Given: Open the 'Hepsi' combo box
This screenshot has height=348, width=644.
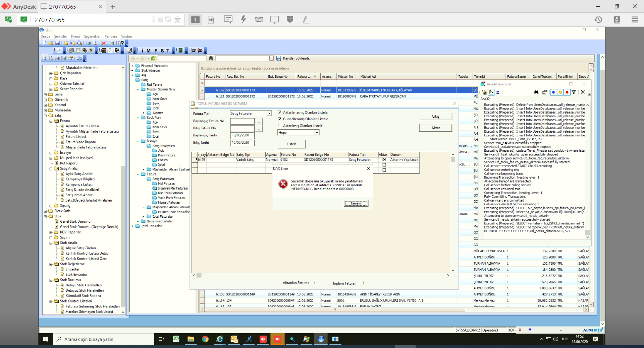Looking at the screenshot, I should (x=316, y=133).
